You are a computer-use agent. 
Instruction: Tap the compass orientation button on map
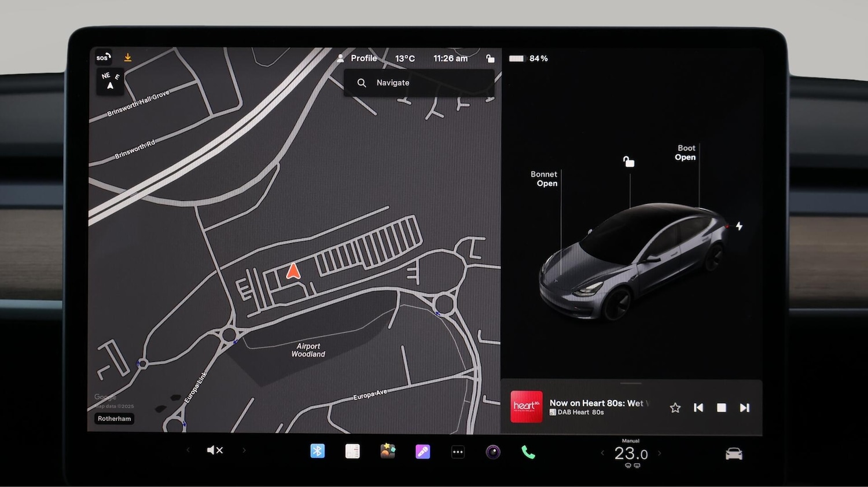point(110,82)
